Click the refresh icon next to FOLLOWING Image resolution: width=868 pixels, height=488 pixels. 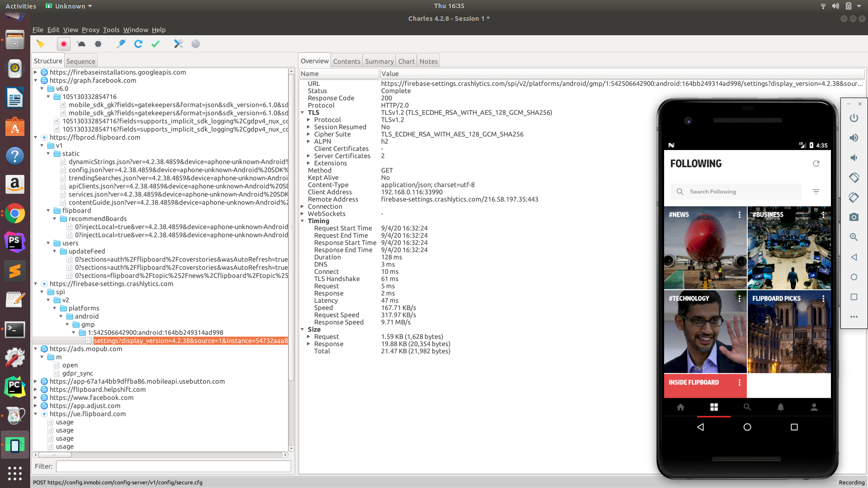pyautogui.click(x=816, y=164)
